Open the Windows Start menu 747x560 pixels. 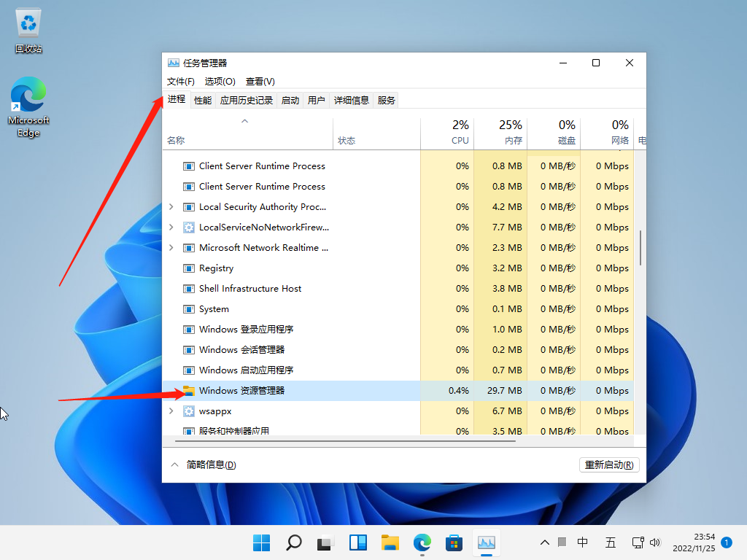262,542
